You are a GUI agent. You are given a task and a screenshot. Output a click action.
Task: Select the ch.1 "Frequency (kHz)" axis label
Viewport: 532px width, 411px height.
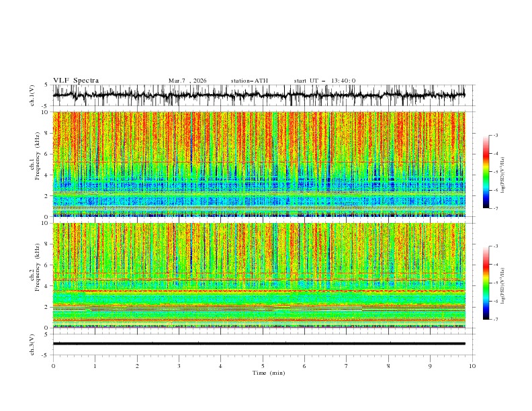(x=38, y=156)
